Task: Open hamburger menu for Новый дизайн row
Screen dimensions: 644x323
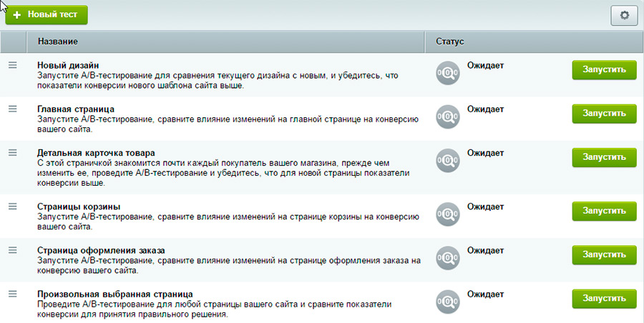Action: [12, 65]
